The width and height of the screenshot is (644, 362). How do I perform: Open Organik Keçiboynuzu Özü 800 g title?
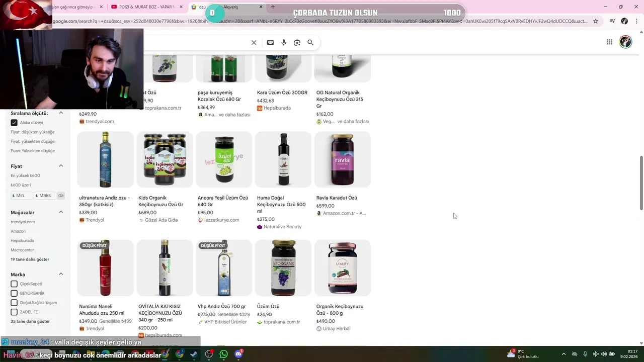point(340,310)
